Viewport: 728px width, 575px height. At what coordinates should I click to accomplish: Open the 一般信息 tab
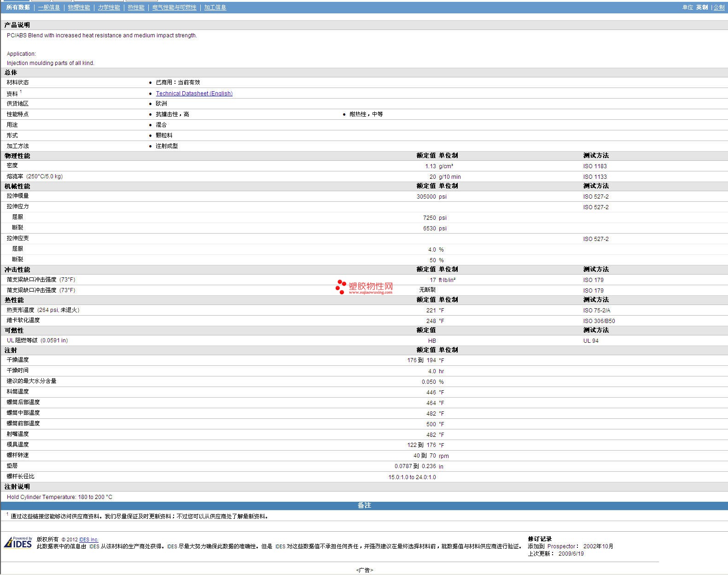49,7
